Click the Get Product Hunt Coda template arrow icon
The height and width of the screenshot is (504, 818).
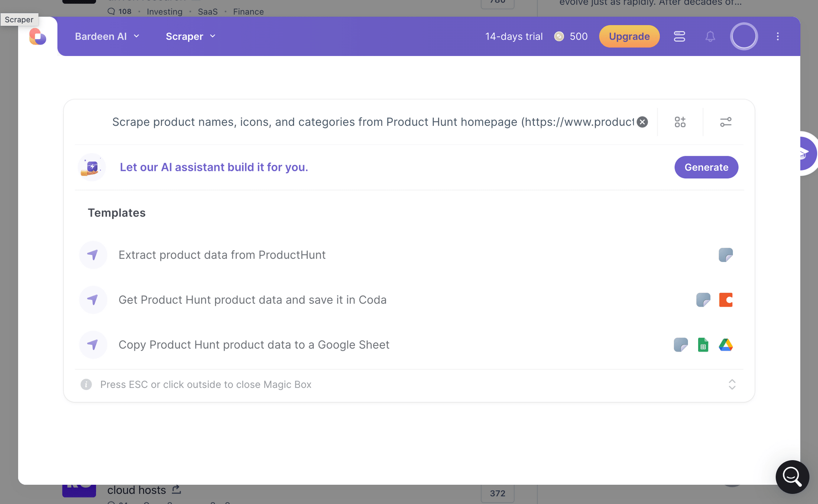coord(92,299)
